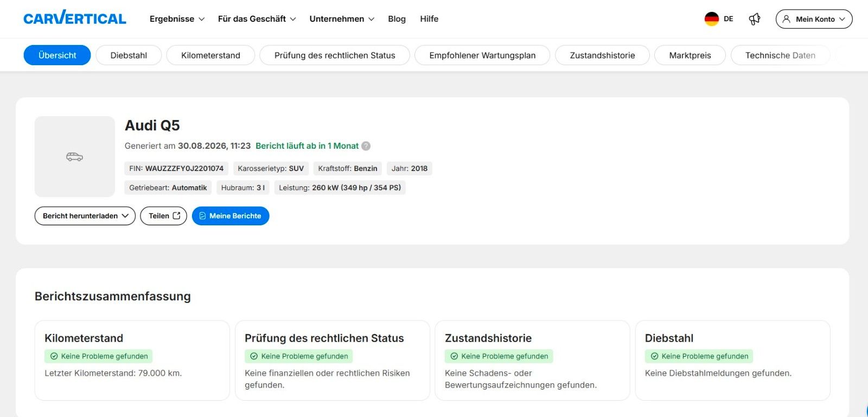
Task: Click the car placeholder image
Action: 75,156
